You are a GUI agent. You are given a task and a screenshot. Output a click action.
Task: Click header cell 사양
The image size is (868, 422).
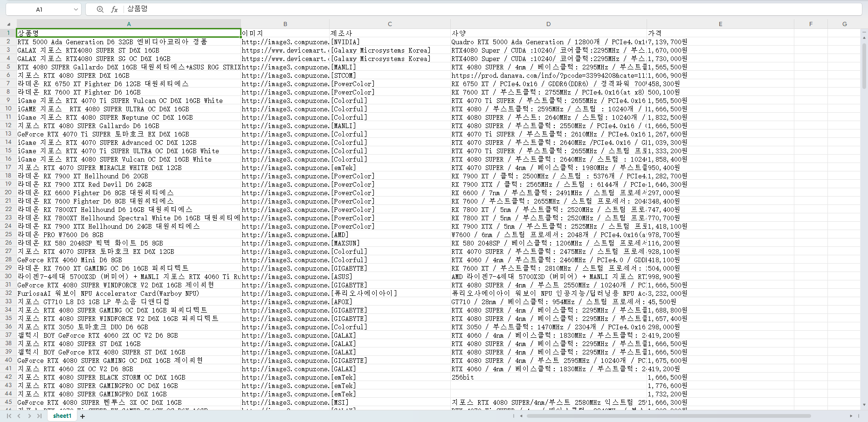[x=549, y=33]
